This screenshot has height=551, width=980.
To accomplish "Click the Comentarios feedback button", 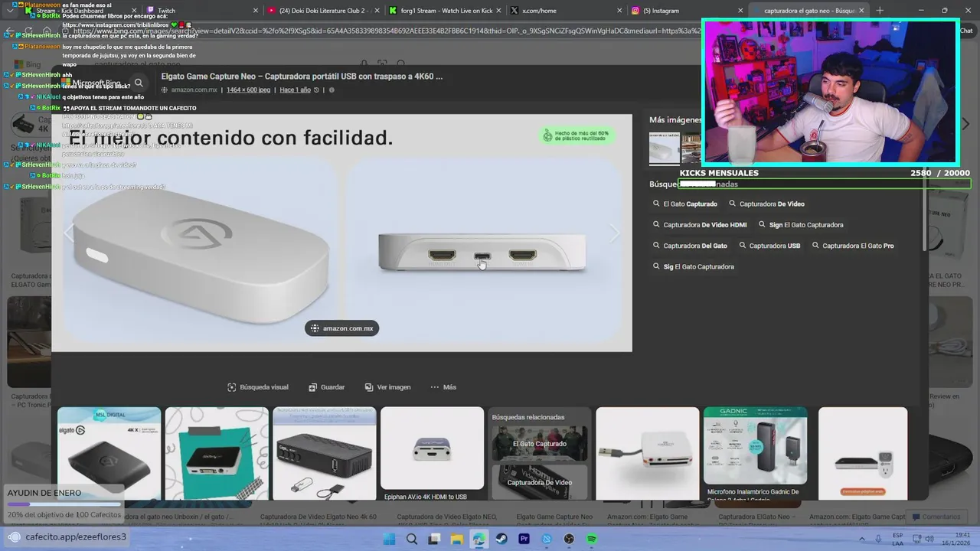I will (935, 517).
